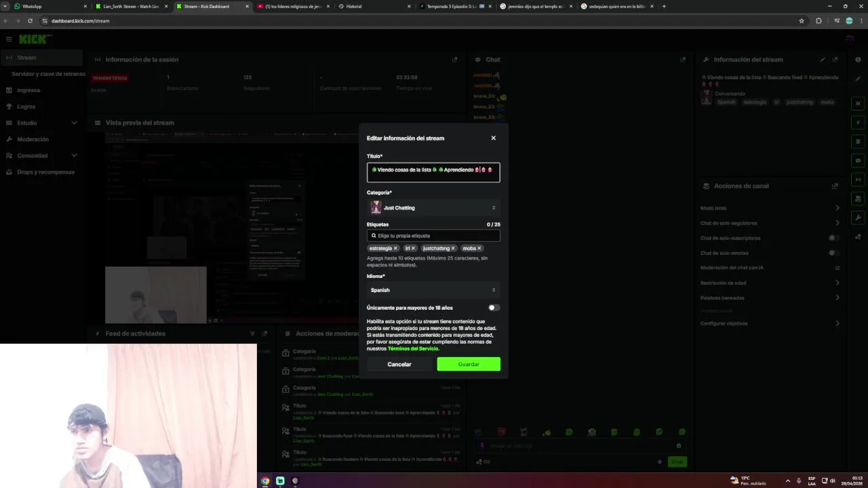Open Moderación in the sidebar
This screenshot has width=868, height=488.
[33, 139]
